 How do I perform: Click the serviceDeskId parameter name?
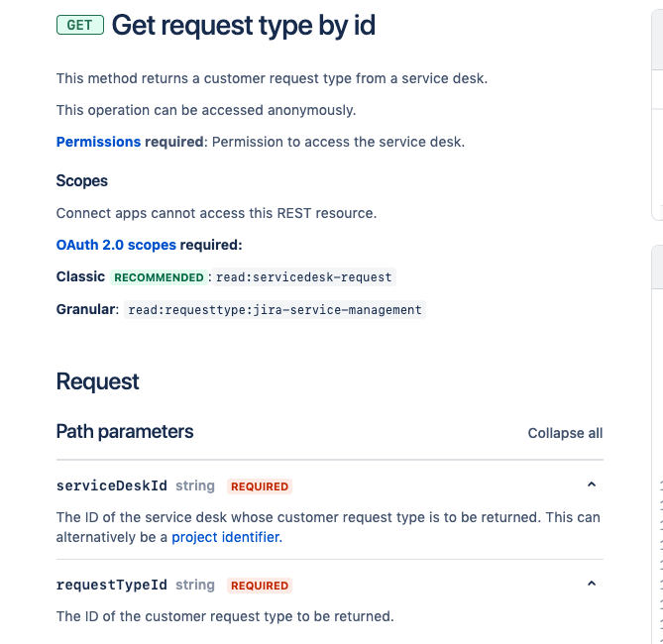coord(111,485)
